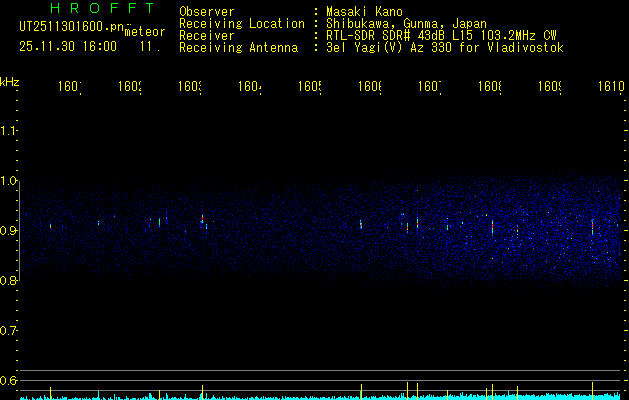Click the 3el Yagi antenna description
Screen dimensions: 629x400
pos(444,47)
